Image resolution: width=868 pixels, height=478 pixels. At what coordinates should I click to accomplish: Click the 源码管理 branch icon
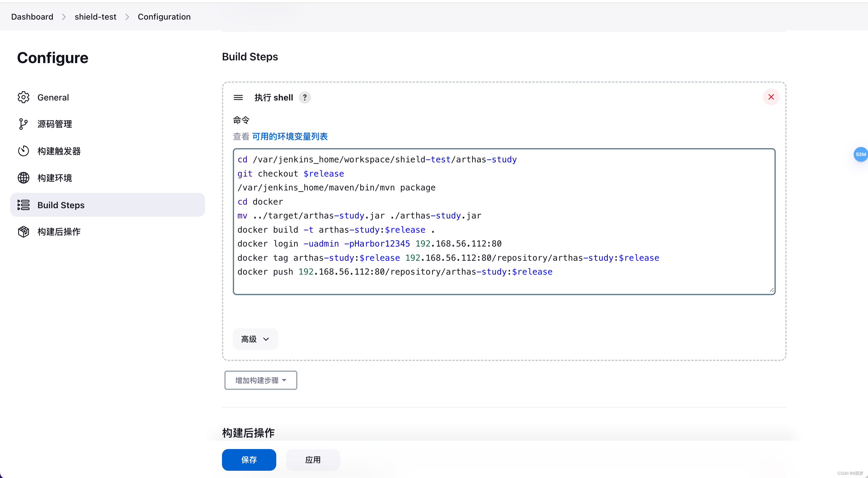(x=23, y=124)
